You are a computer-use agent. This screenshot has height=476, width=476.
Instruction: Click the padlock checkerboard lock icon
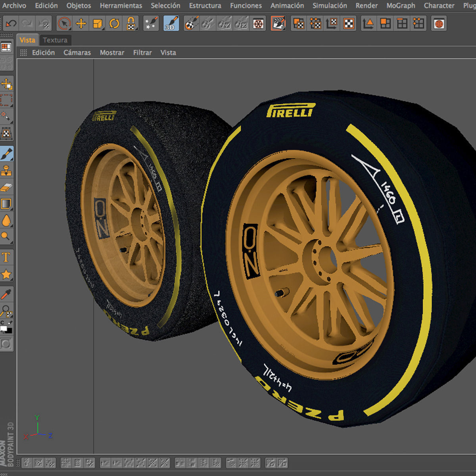(131, 24)
